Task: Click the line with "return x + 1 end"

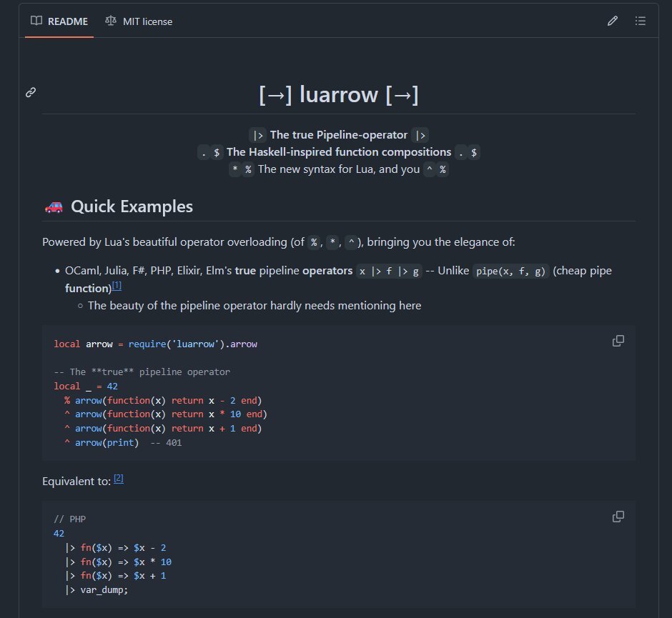Action: [163, 428]
